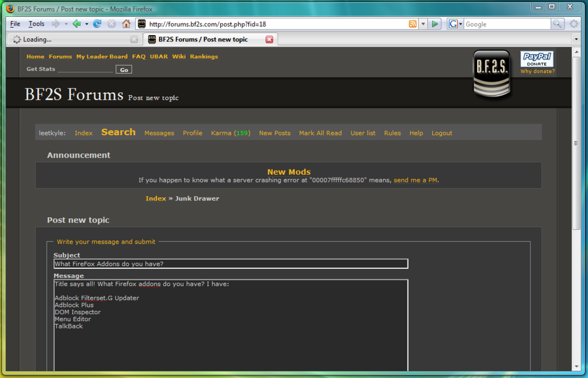Viewport: 588px width, 378px height.
Task: Click the green Back arrow
Action: 76,24
